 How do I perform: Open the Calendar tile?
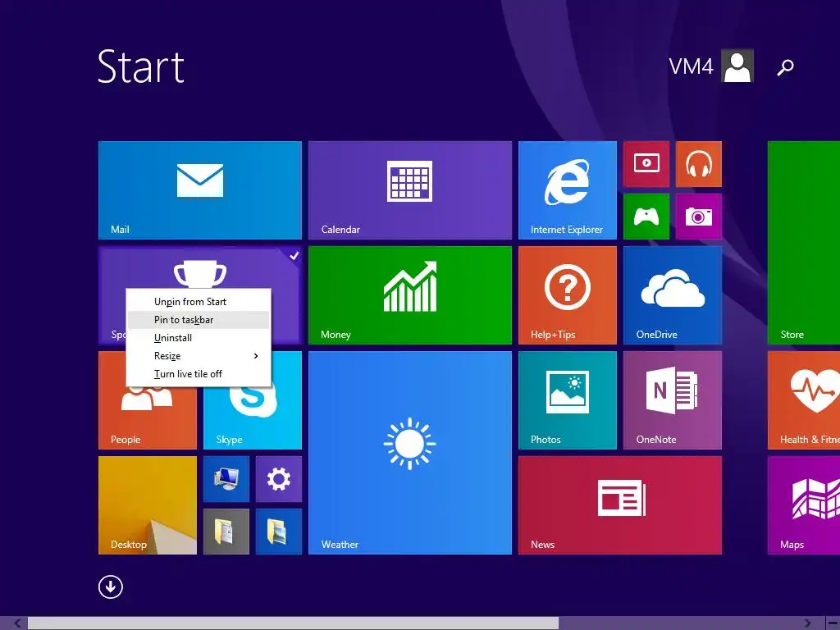click(410, 190)
